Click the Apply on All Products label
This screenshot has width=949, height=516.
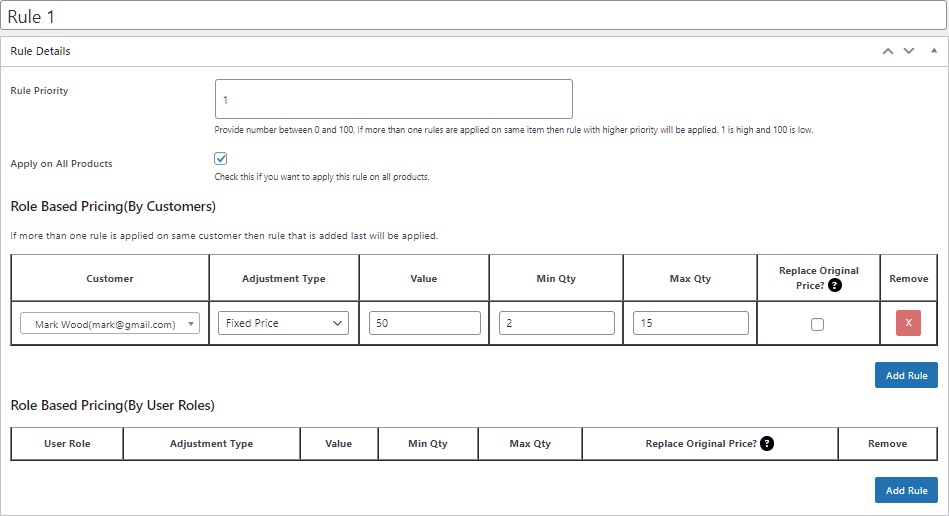tap(61, 164)
